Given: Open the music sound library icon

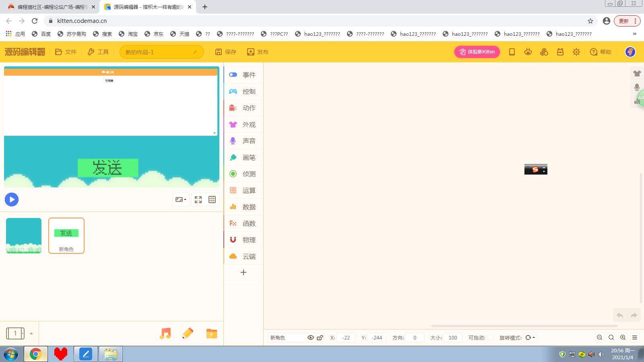Looking at the screenshot, I should tap(165, 333).
